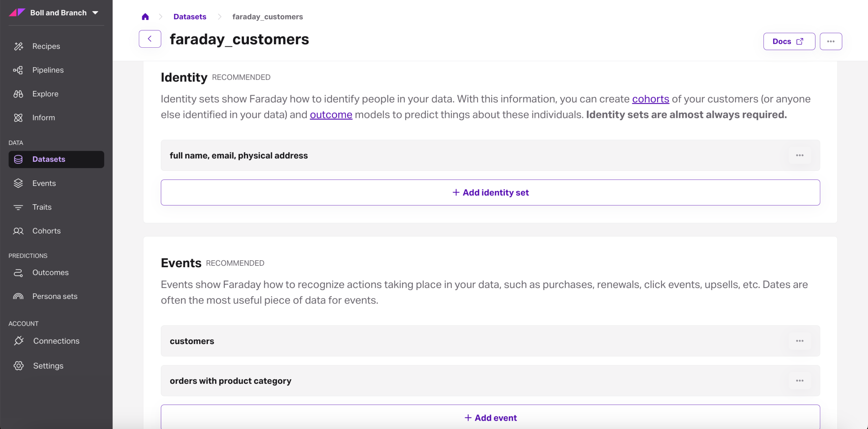Screen dimensions: 868x429
Task: Open options menu for identity set row
Action: (x=799, y=155)
